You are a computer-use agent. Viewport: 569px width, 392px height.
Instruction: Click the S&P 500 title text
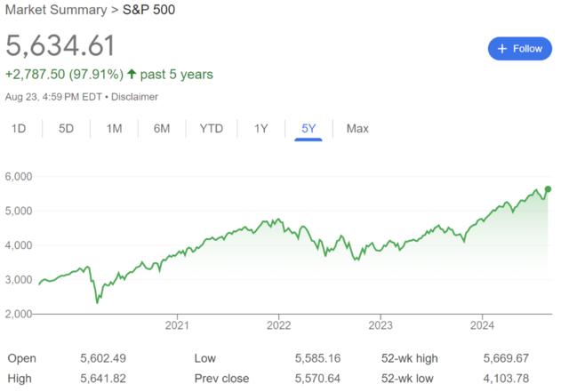coord(148,10)
